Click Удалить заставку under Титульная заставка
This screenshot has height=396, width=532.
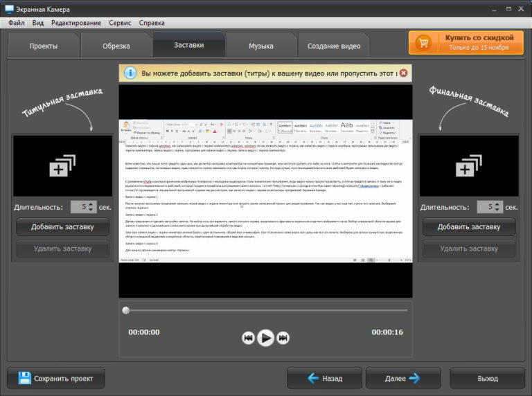pyautogui.click(x=63, y=249)
